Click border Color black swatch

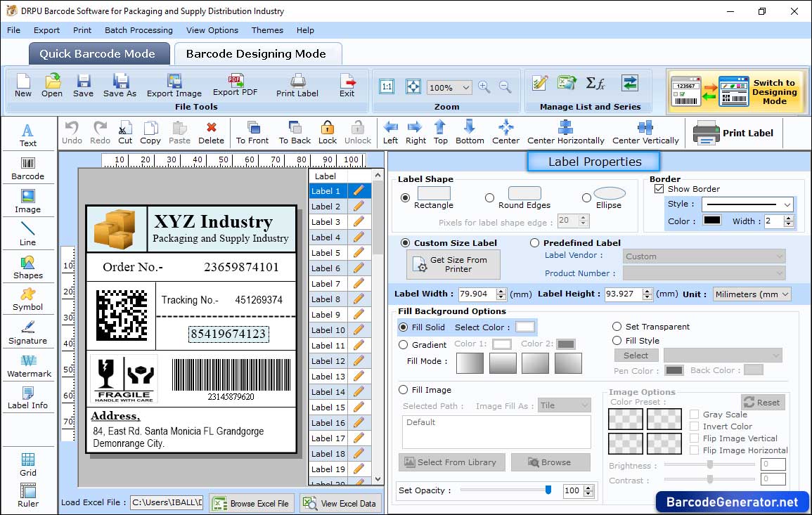point(712,221)
